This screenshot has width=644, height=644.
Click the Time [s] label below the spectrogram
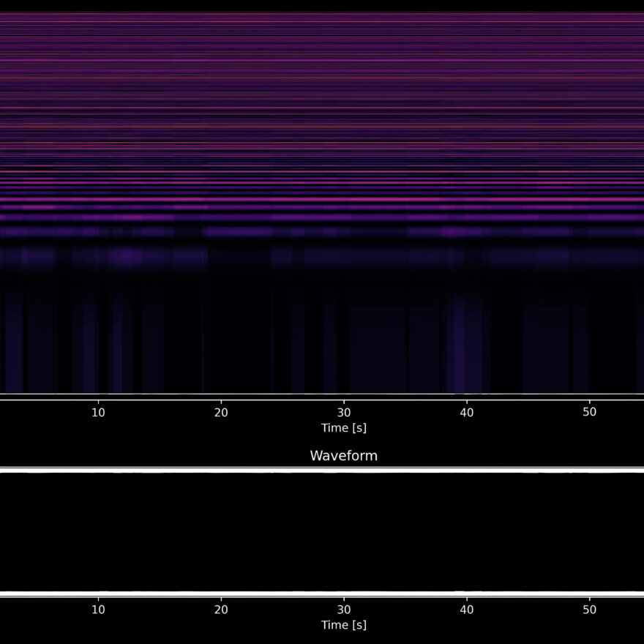(343, 427)
